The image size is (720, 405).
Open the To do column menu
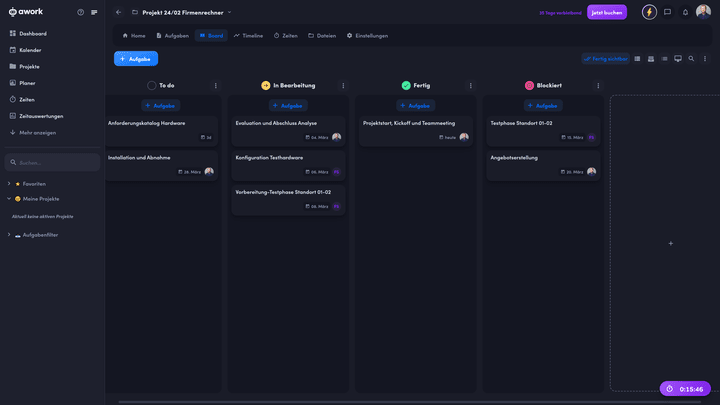click(215, 85)
